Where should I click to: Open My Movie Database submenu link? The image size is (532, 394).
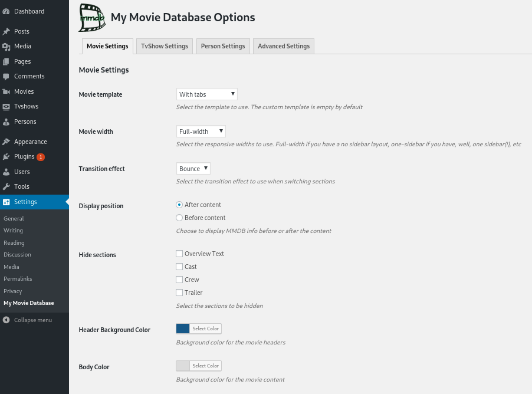point(29,303)
